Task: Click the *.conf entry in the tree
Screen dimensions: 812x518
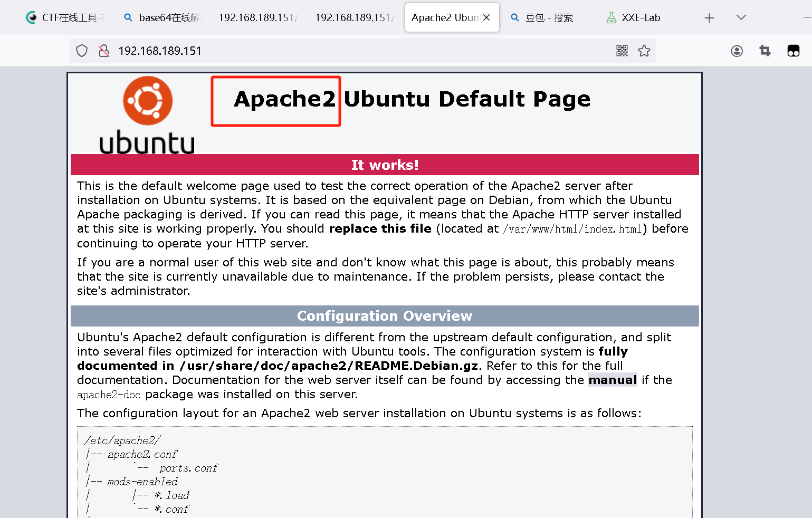Action: [171, 509]
